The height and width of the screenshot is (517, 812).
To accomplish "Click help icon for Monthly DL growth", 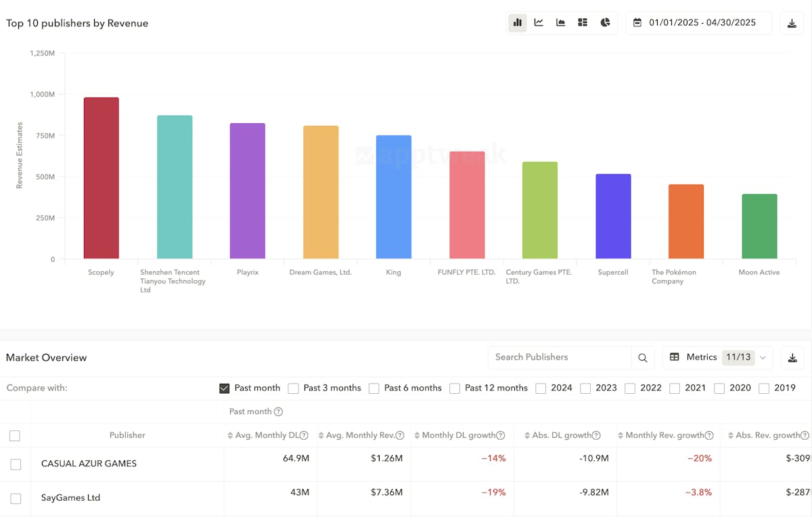I will point(501,435).
